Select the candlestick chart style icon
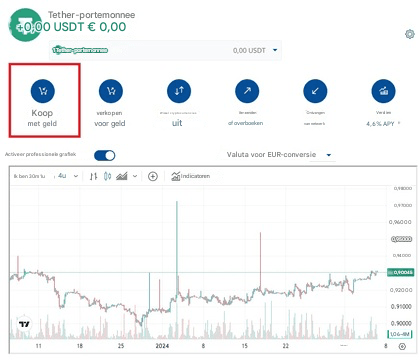The width and height of the screenshot is (420, 360). [107, 176]
